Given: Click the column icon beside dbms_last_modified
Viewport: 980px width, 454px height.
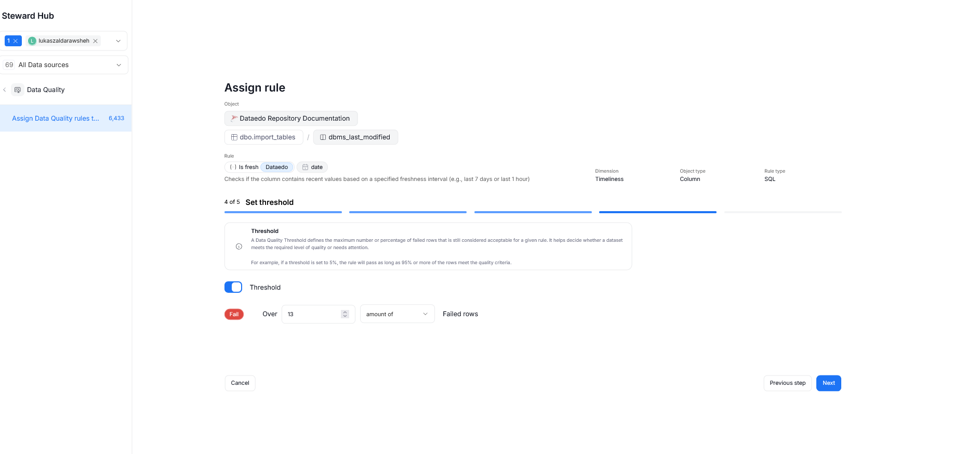Looking at the screenshot, I should [323, 137].
